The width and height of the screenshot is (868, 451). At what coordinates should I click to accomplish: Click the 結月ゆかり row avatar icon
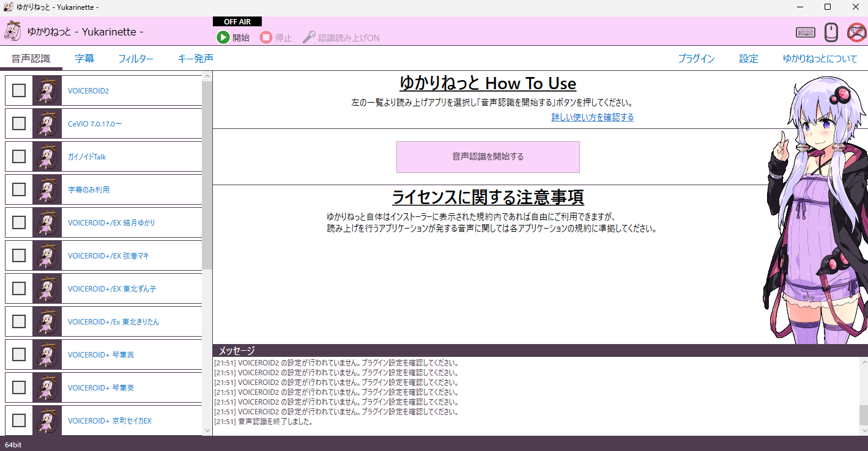click(47, 222)
